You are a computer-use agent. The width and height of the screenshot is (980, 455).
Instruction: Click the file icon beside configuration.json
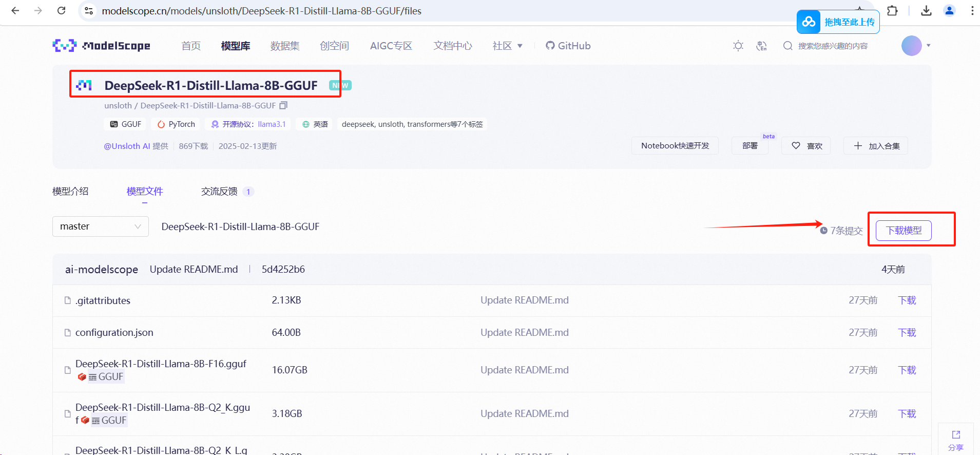pos(67,333)
